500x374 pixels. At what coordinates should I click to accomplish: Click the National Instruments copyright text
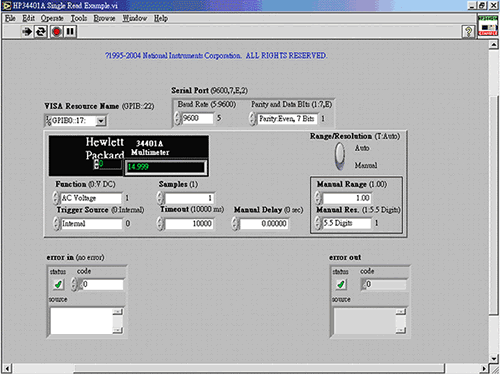click(216, 56)
